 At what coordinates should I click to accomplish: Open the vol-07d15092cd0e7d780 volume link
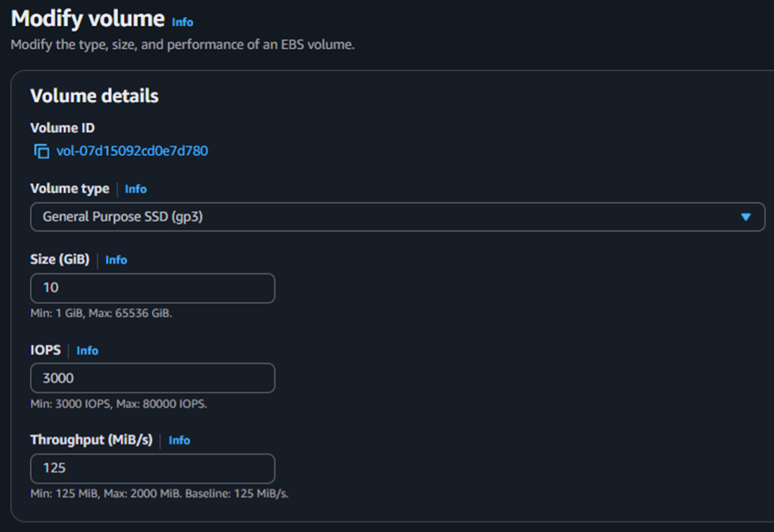coord(132,151)
